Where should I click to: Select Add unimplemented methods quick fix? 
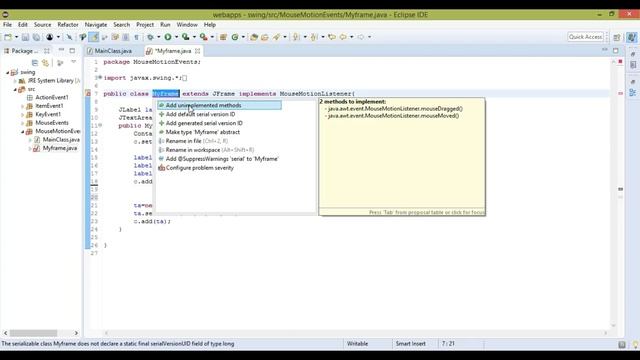(219, 105)
